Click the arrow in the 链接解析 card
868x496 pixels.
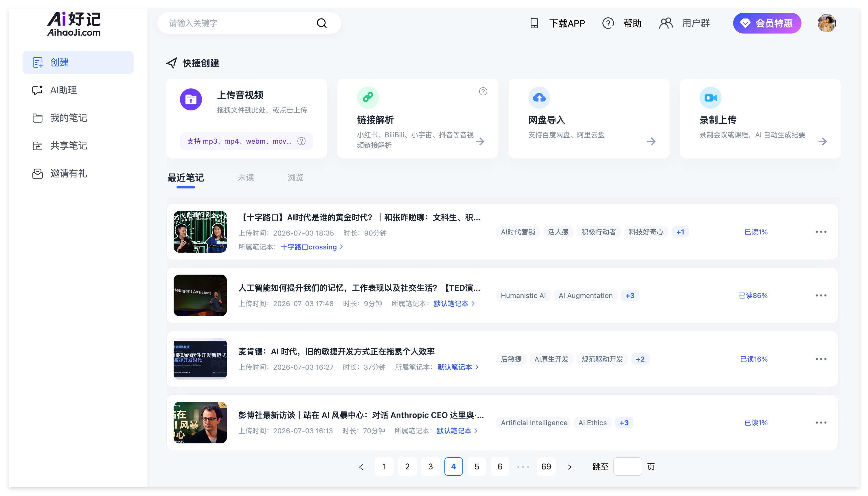point(480,141)
